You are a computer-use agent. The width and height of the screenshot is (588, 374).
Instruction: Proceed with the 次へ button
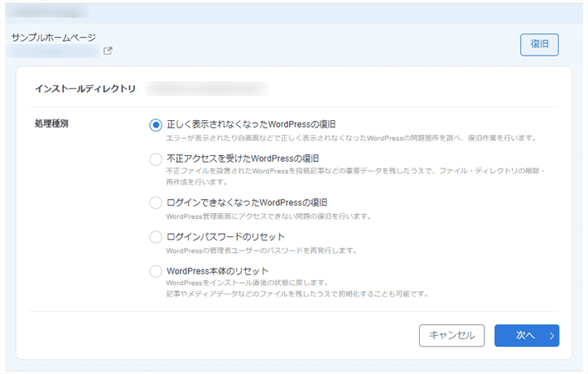527,335
